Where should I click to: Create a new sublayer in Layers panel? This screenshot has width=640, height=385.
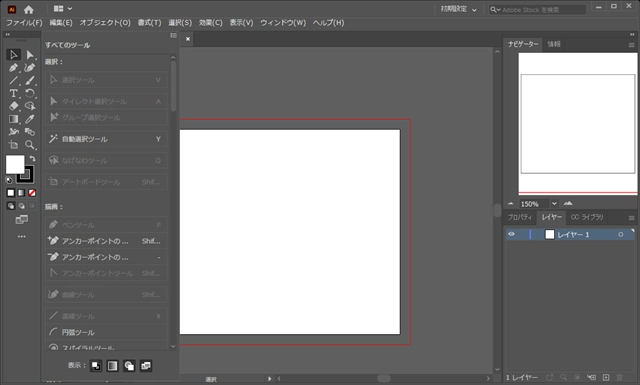[592, 378]
